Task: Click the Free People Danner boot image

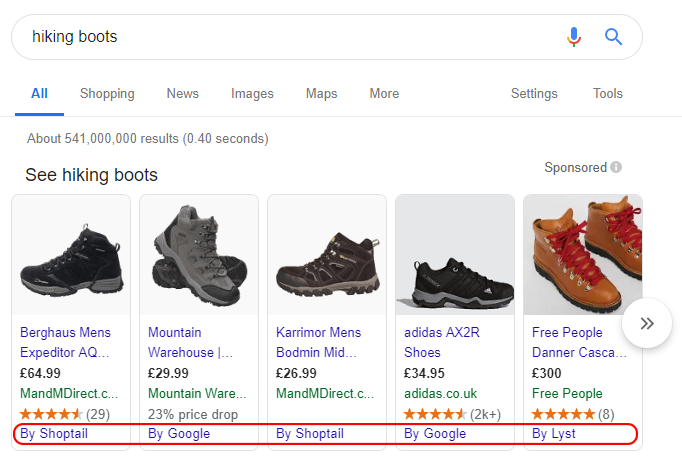Action: tap(583, 255)
